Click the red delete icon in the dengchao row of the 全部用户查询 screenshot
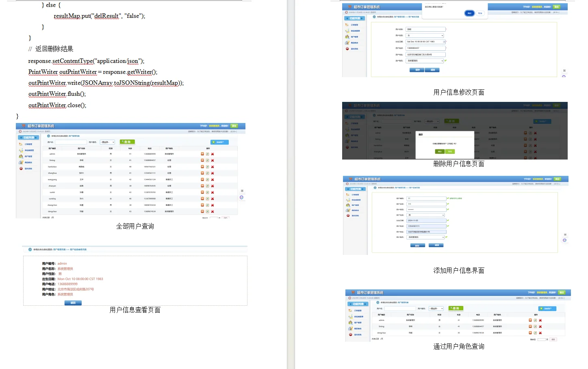This screenshot has height=369, width=588. point(213,211)
